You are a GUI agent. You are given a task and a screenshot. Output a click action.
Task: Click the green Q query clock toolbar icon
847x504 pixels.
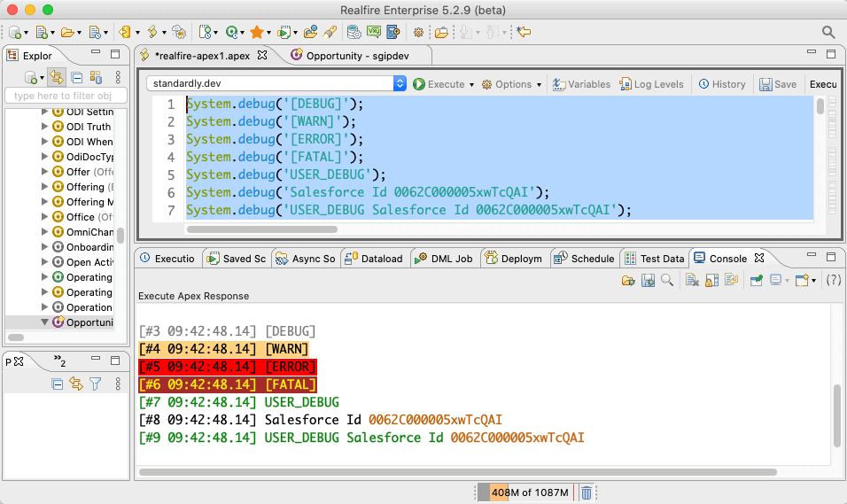pos(232,33)
